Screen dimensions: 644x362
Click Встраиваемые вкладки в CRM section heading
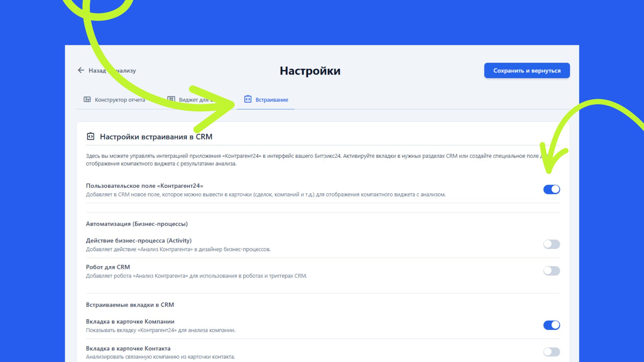point(130,305)
